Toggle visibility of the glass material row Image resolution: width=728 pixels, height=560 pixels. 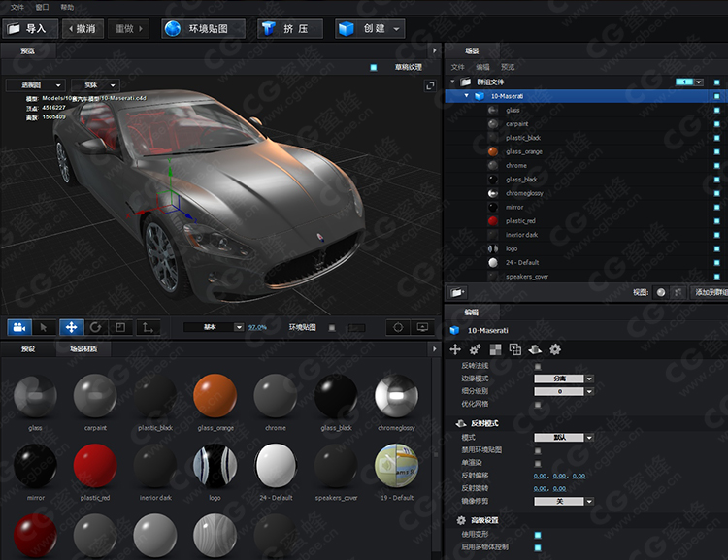point(717,110)
